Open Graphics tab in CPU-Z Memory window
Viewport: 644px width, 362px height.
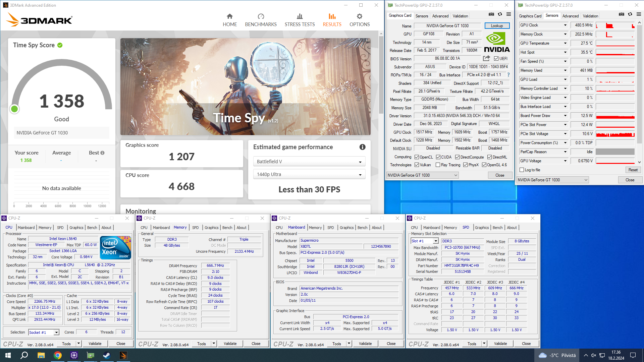click(211, 228)
